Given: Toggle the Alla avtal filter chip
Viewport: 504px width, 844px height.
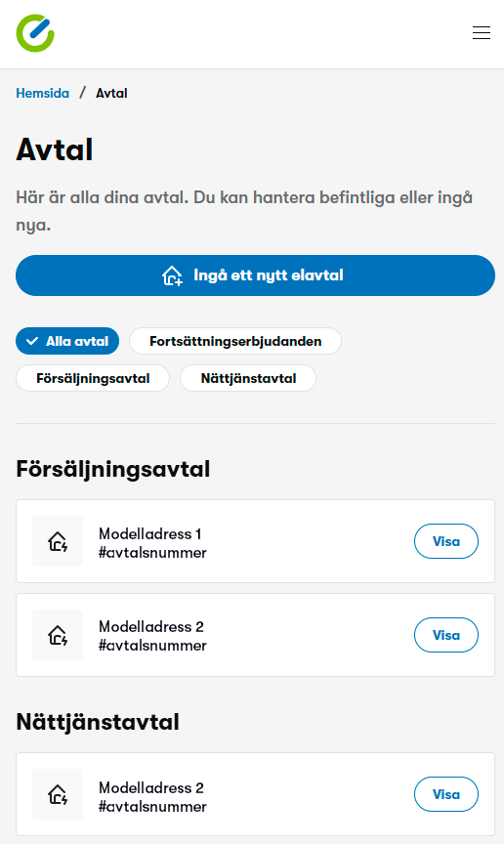Looking at the screenshot, I should click(x=67, y=341).
